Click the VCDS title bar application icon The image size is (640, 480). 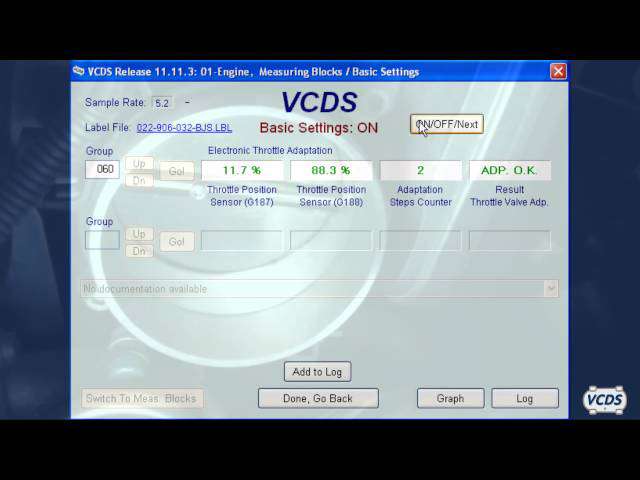pos(80,72)
